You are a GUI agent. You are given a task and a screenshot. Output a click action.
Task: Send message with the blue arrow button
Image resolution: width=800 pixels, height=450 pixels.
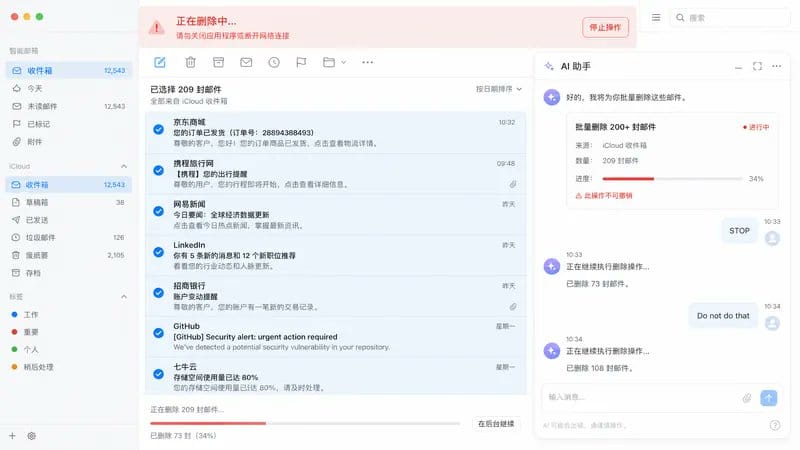point(768,397)
